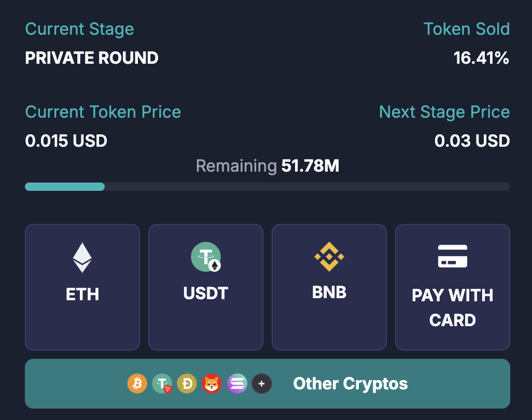Image resolution: width=532 pixels, height=420 pixels.
Task: Click the Solana icon
Action: point(237,384)
